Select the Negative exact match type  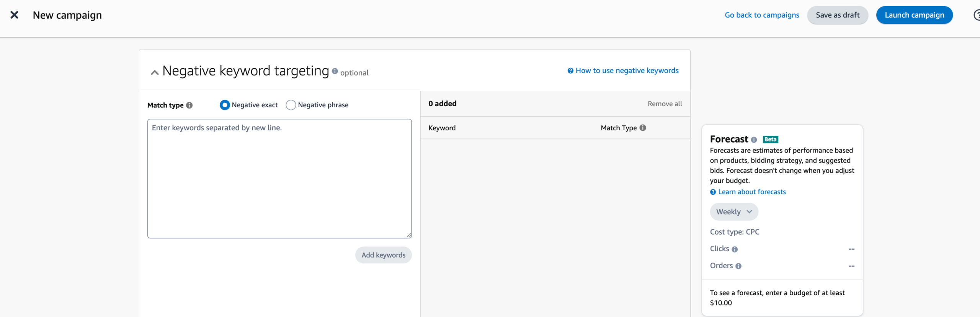tap(225, 105)
